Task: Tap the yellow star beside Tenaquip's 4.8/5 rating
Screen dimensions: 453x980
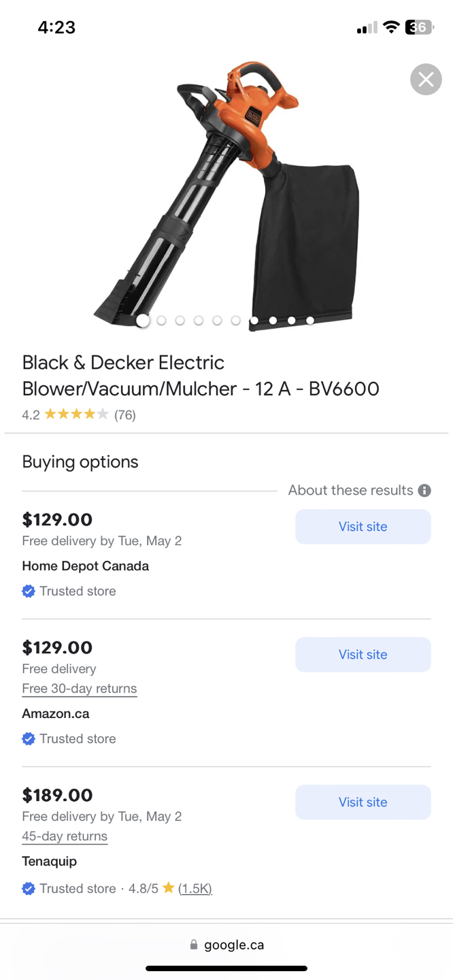Action: coord(169,888)
